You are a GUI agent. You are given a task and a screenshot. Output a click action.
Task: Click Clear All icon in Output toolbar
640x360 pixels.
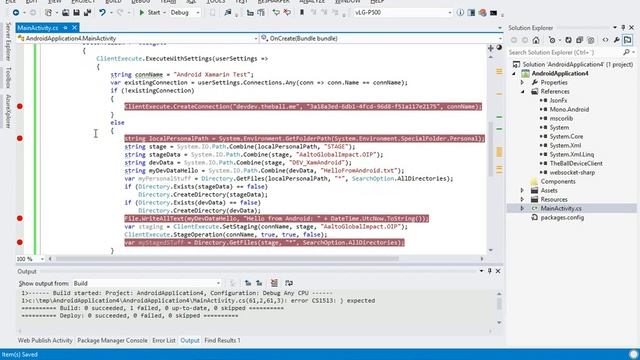(274, 283)
